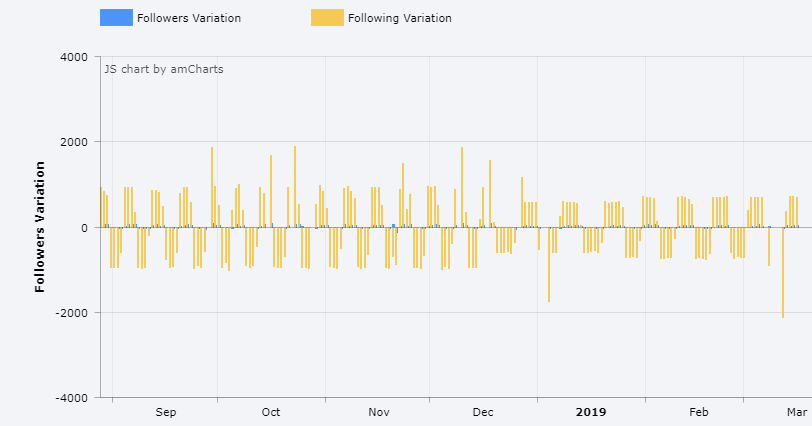Select the Nov x-axis label
Viewport: 812px width, 426px height.
coord(378,412)
